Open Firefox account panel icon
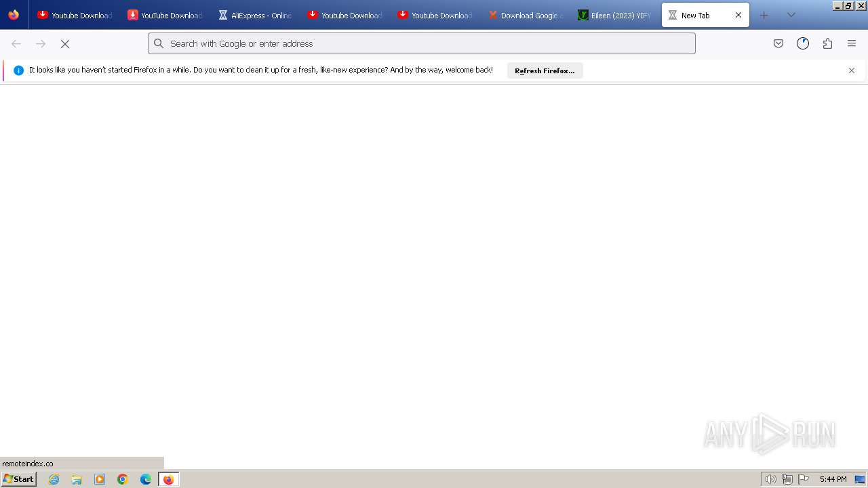868x488 pixels. (x=803, y=43)
